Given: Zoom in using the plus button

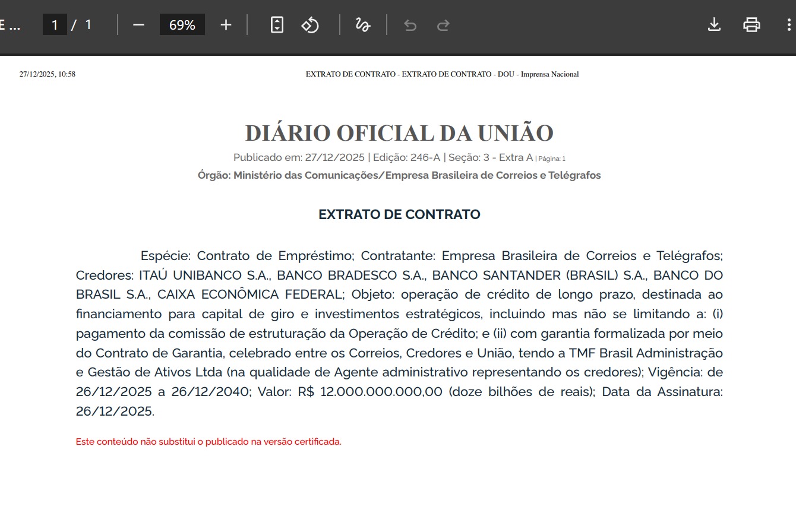Looking at the screenshot, I should [x=226, y=25].
